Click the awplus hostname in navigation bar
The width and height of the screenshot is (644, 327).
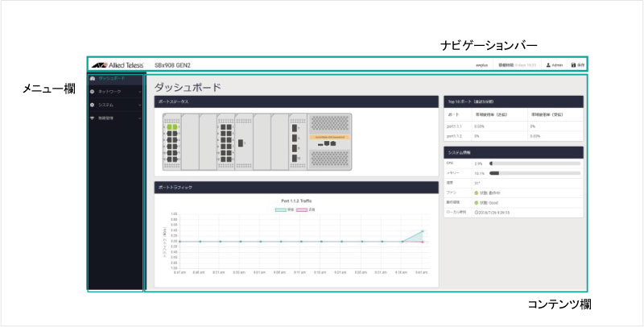point(481,65)
